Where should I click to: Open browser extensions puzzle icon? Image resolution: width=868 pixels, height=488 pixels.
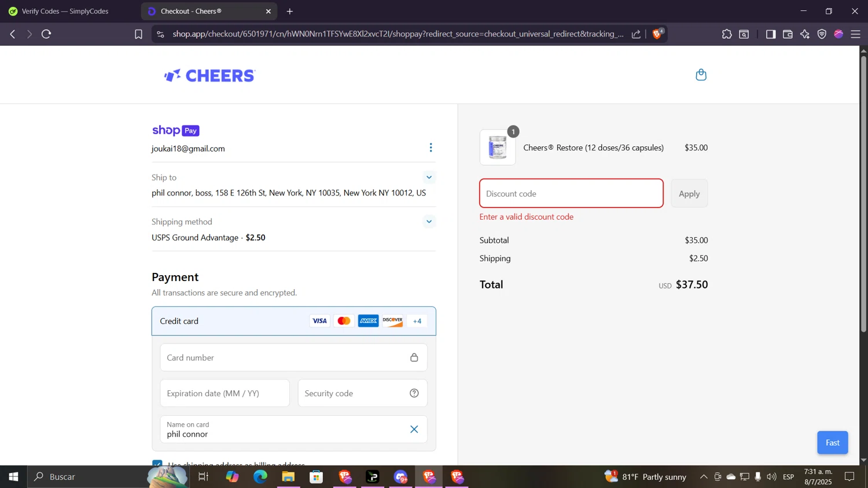[x=727, y=34]
